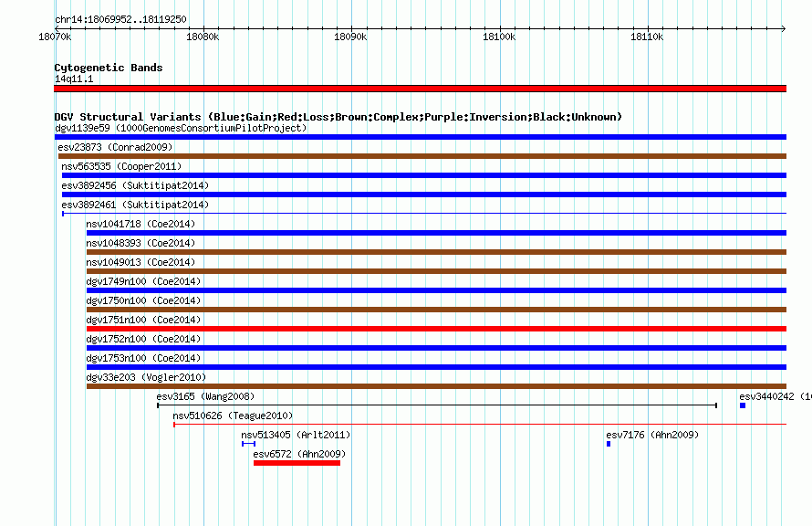The image size is (812, 526).
Task: Open the esv3440242 variant label
Action: point(776,396)
